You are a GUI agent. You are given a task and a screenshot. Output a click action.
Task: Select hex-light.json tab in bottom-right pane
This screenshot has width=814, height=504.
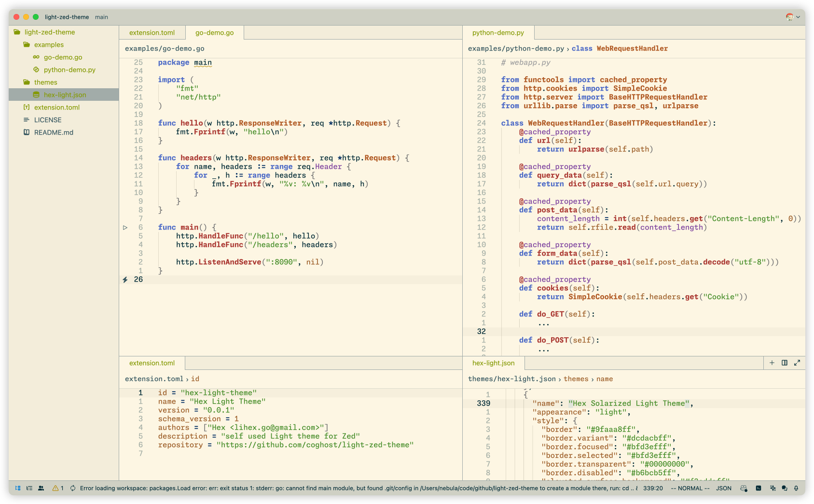493,363
